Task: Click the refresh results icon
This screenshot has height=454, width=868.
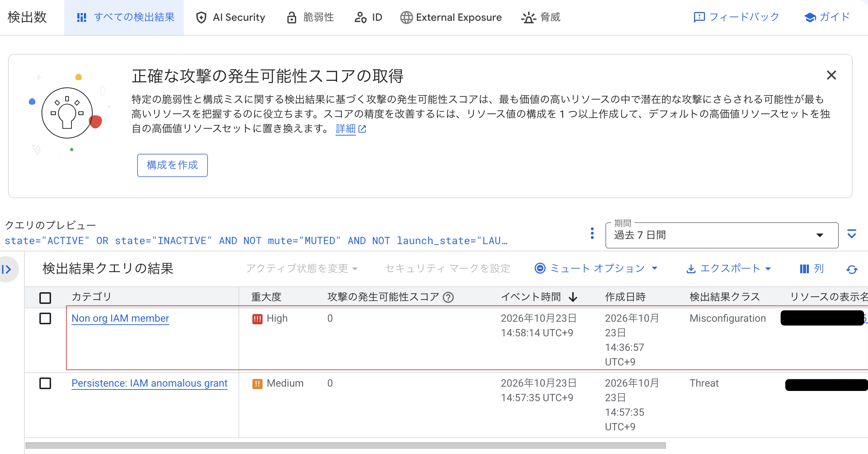Action: coord(852,269)
